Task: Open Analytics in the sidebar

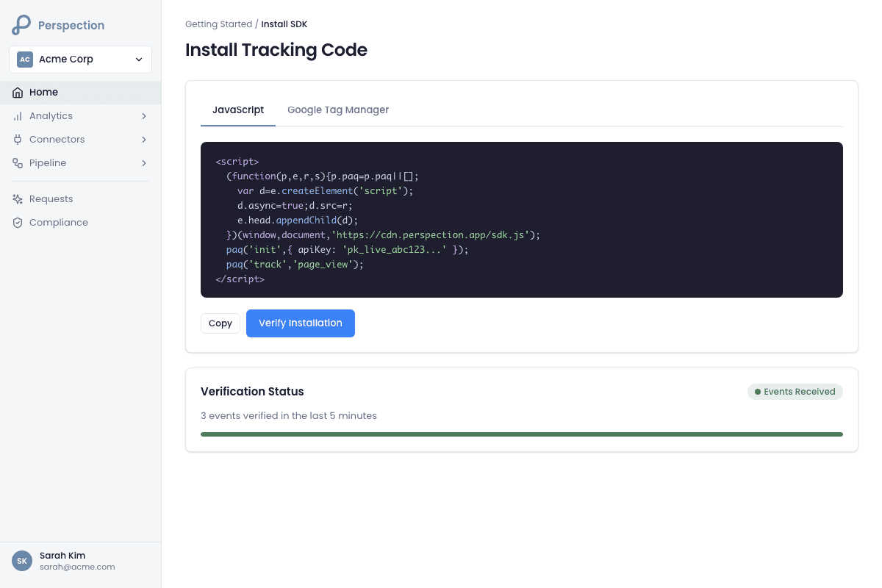Action: click(x=80, y=116)
